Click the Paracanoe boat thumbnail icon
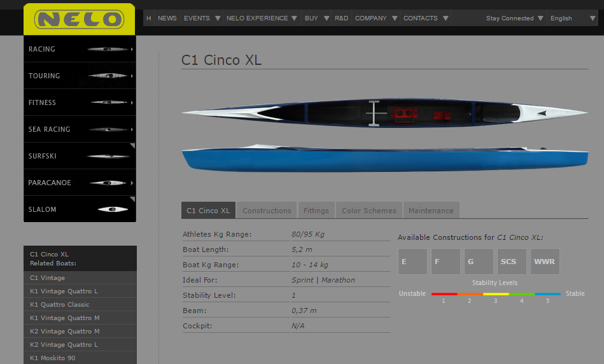 [x=108, y=183]
